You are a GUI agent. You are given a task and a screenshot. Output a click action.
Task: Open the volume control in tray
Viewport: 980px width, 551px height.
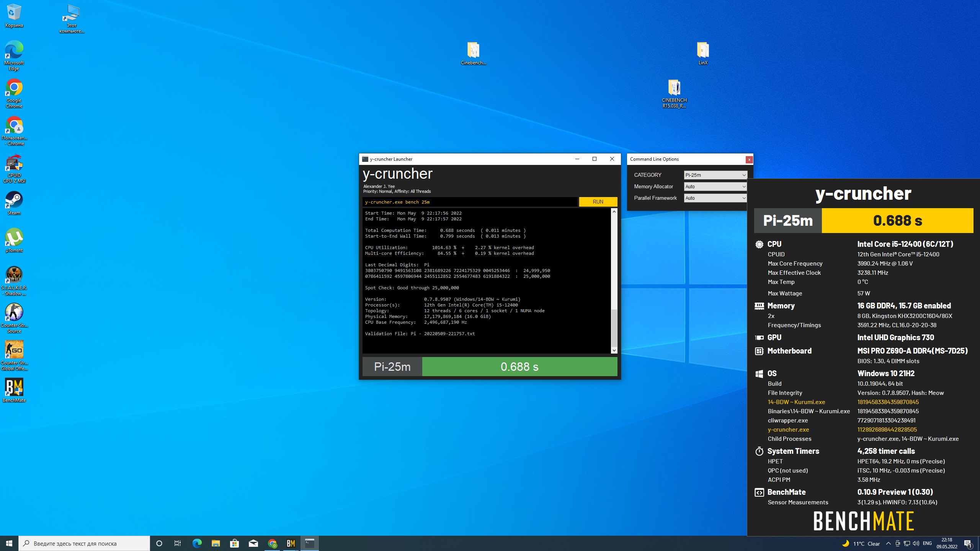(916, 543)
